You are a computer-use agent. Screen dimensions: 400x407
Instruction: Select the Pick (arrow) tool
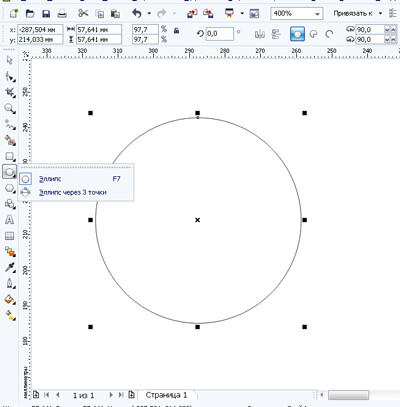(10, 60)
